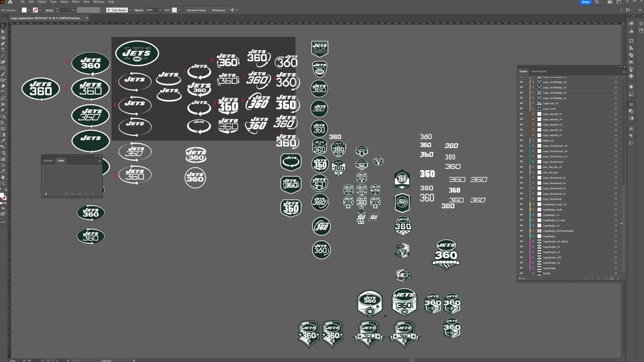This screenshot has width=644, height=362.
Task: Hide the LogoCrest_v2 layer
Action: coord(521,103)
